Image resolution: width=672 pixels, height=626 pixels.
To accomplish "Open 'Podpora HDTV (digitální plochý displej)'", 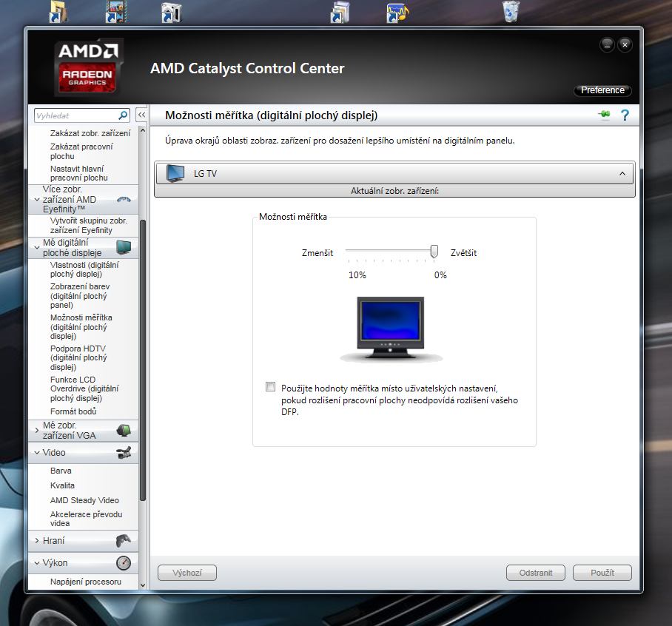I will point(78,358).
